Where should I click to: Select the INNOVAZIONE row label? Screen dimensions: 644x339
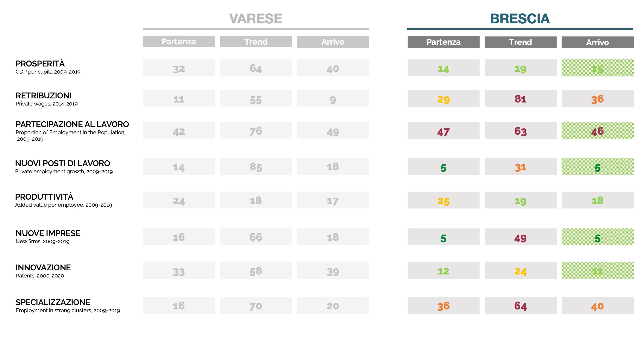tap(43, 268)
